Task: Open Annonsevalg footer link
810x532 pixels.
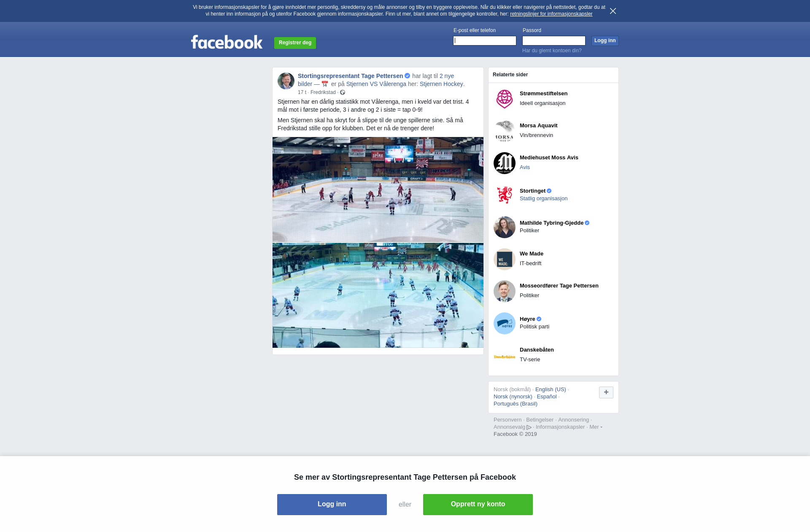Action: click(509, 427)
